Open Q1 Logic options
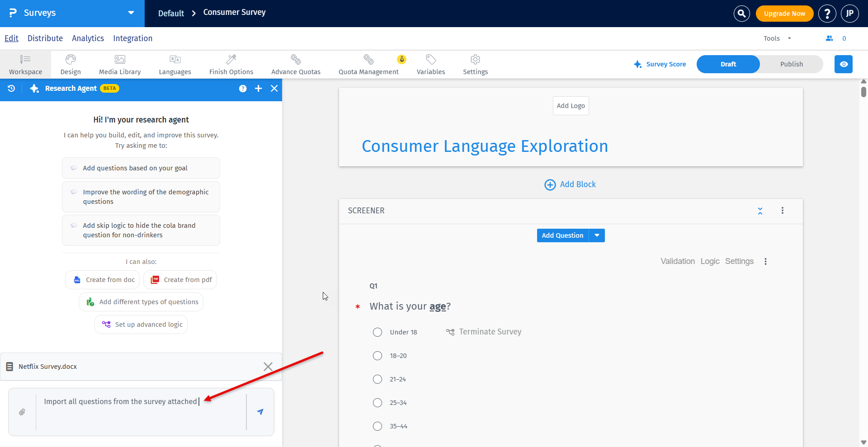 coord(710,261)
